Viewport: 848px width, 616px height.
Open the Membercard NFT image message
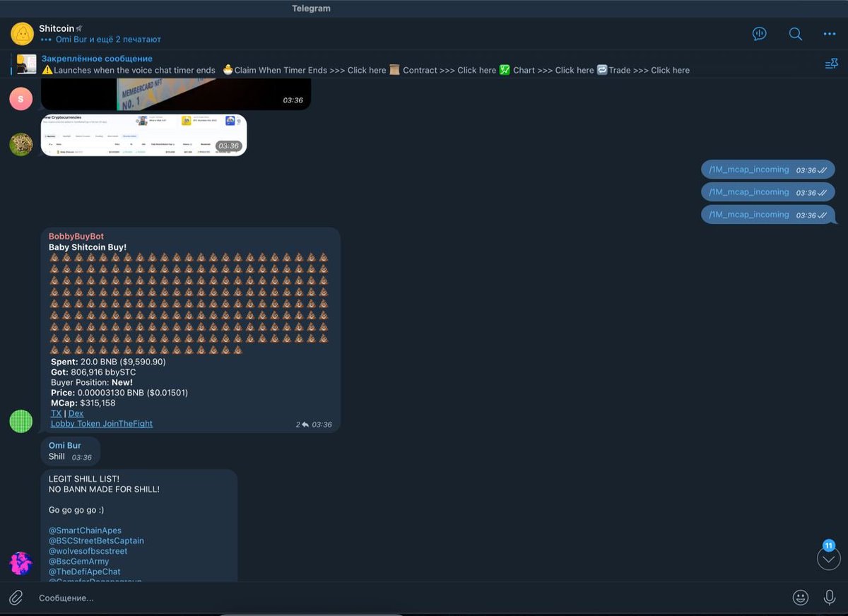176,94
